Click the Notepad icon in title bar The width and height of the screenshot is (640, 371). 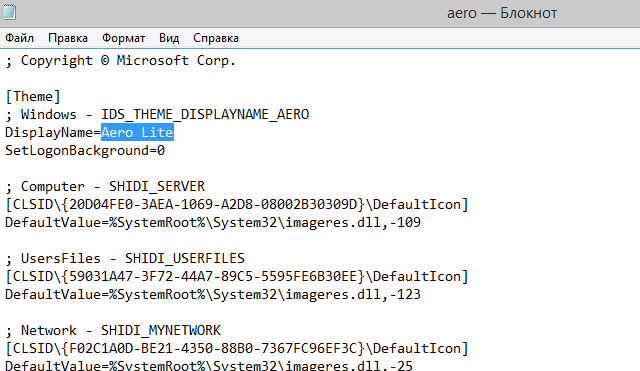tap(8, 12)
